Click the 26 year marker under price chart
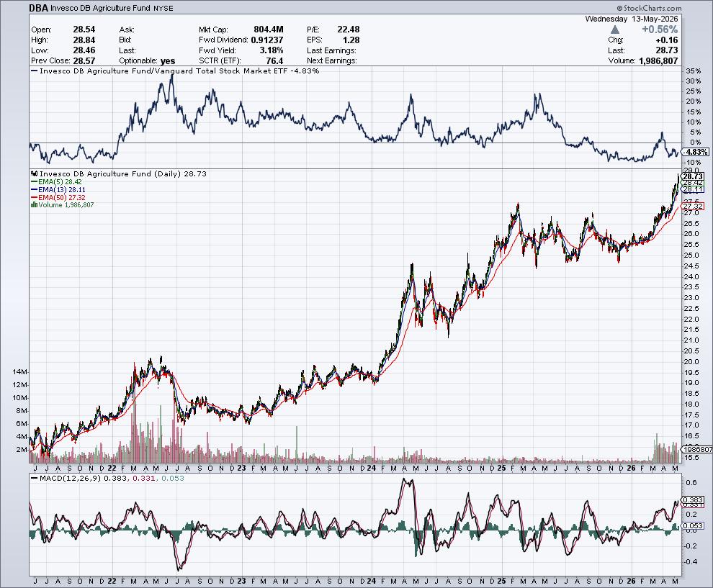Image resolution: width=713 pixels, height=588 pixels. coord(631,468)
